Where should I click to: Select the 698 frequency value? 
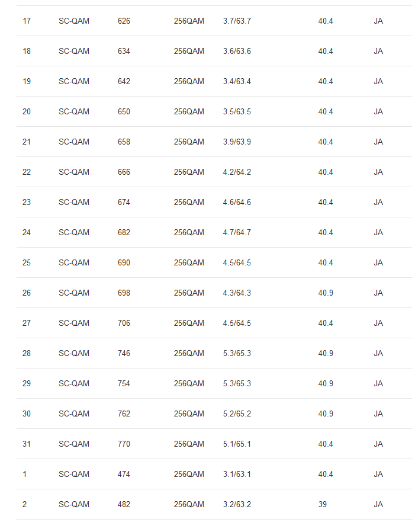(124, 293)
